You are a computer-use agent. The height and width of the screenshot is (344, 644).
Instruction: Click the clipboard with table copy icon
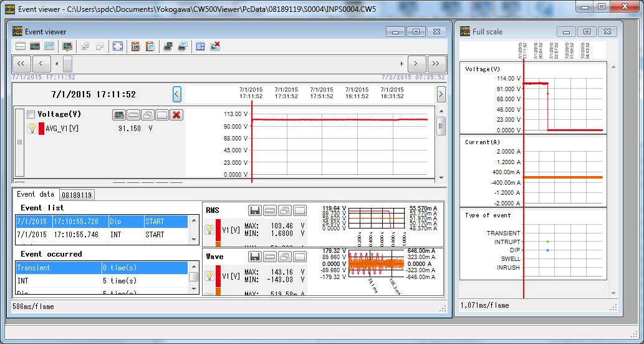[150, 46]
